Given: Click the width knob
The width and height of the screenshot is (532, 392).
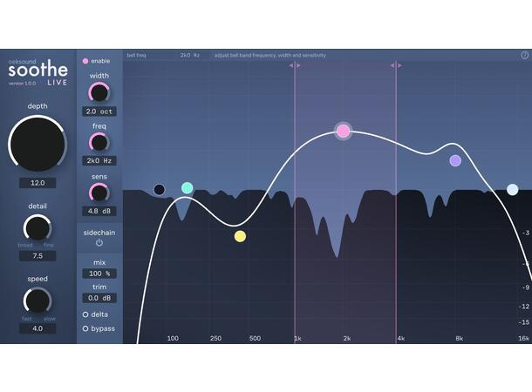Looking at the screenshot, I should click(x=99, y=93).
